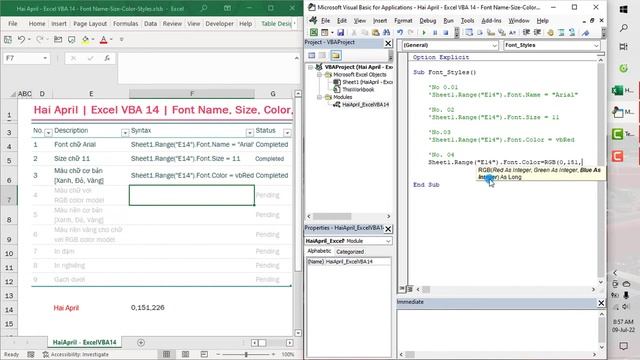The image size is (640, 360).
Task: Select the HaiApril - ExcelVBA14 sheet tab
Action: click(84, 342)
